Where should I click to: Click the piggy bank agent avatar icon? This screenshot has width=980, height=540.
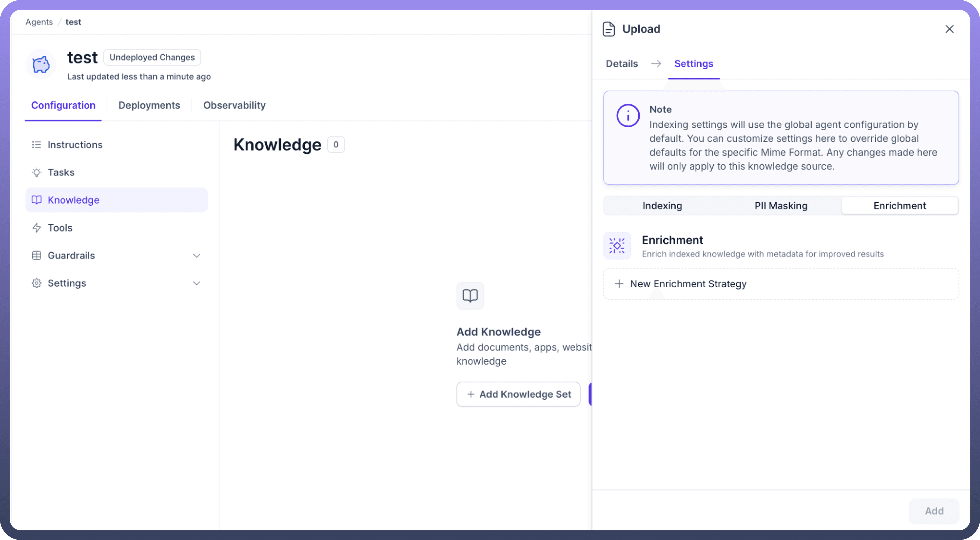(41, 64)
